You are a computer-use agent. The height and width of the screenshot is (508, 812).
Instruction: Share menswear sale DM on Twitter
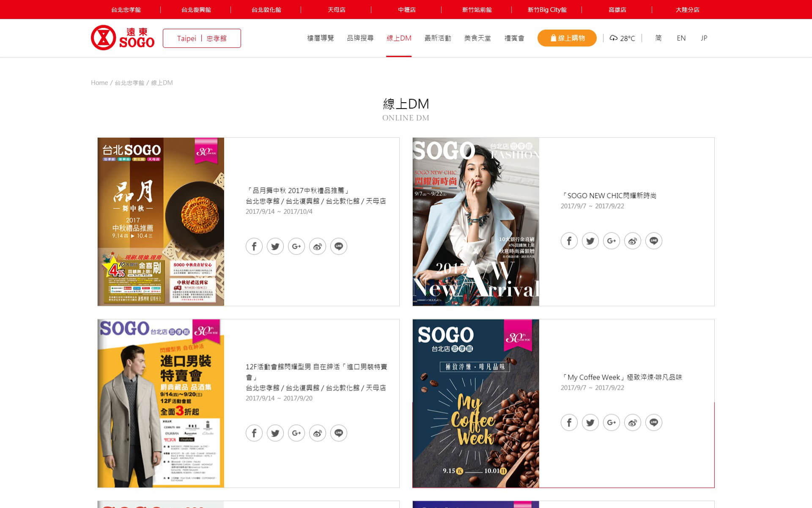(x=275, y=433)
